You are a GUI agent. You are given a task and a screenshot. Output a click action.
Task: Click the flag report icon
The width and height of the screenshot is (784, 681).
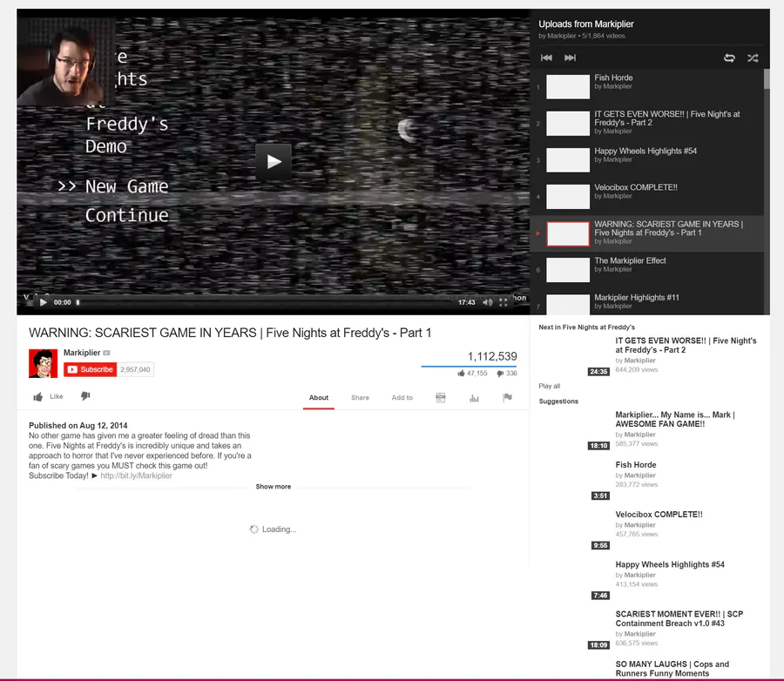coord(507,397)
